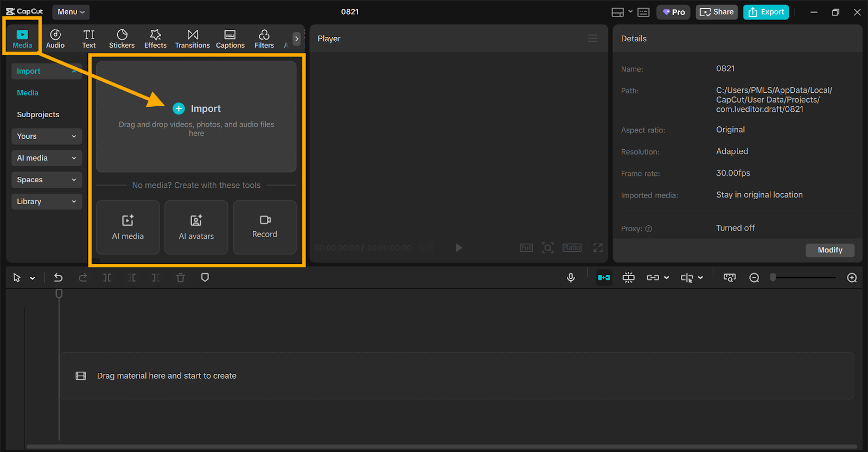Screen dimensions: 868x452
Task: Expand the Library dropdown in sidebar
Action: [x=46, y=201]
